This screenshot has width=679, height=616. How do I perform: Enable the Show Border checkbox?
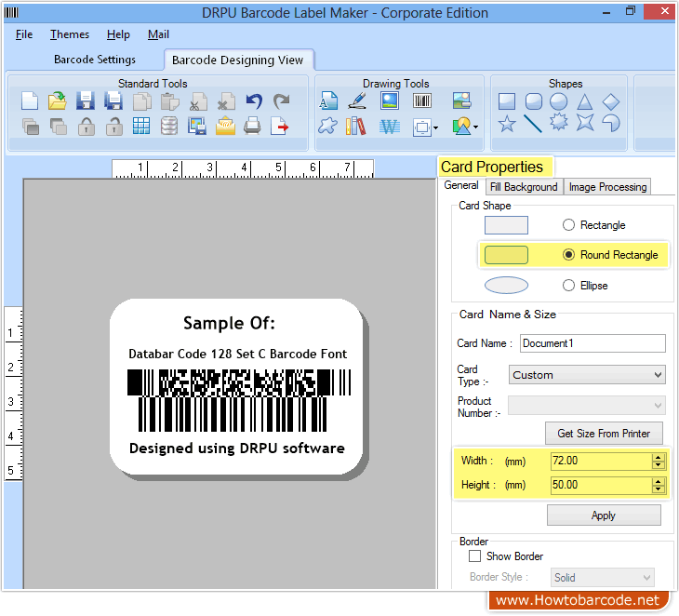(x=474, y=556)
